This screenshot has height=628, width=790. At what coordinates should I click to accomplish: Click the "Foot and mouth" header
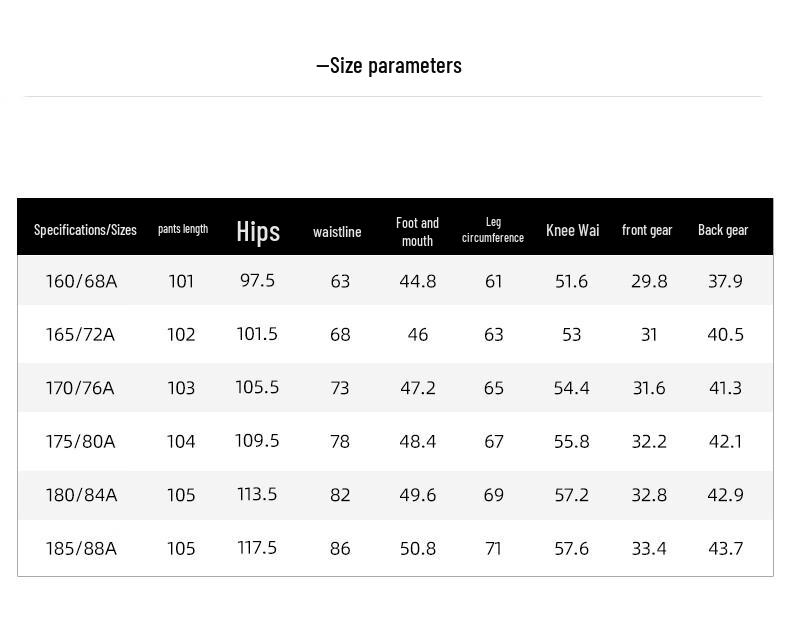tap(417, 231)
